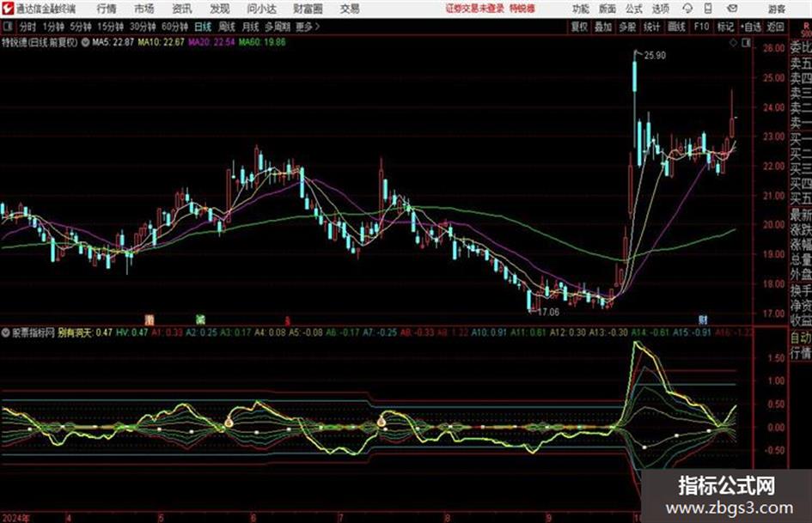Viewport: 812px width, 523px height.
Task: Click the customer service headset icon
Action: coord(687,9)
